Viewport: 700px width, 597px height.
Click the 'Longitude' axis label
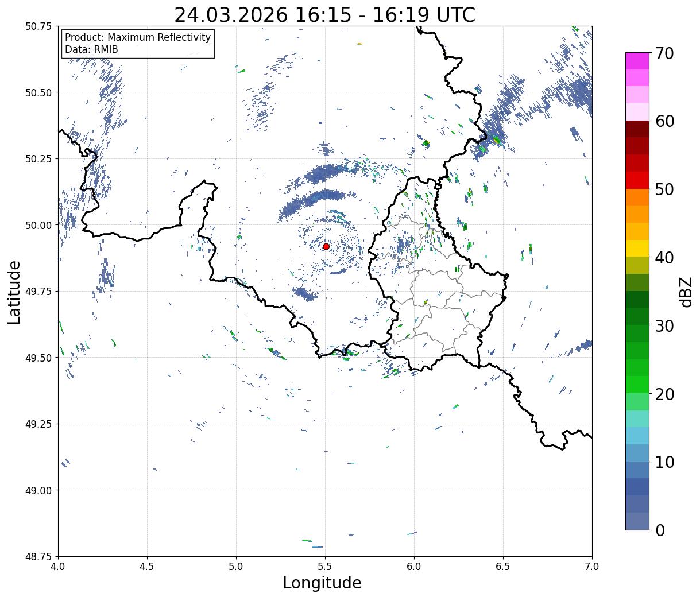[322, 583]
